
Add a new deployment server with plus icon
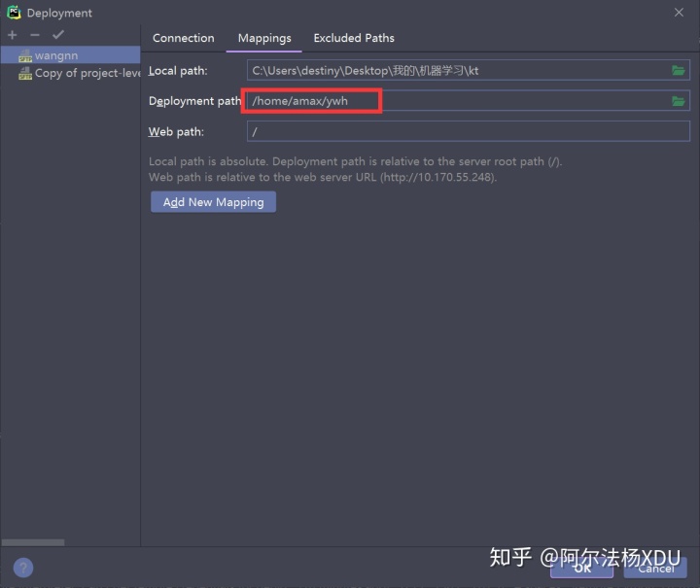point(13,35)
